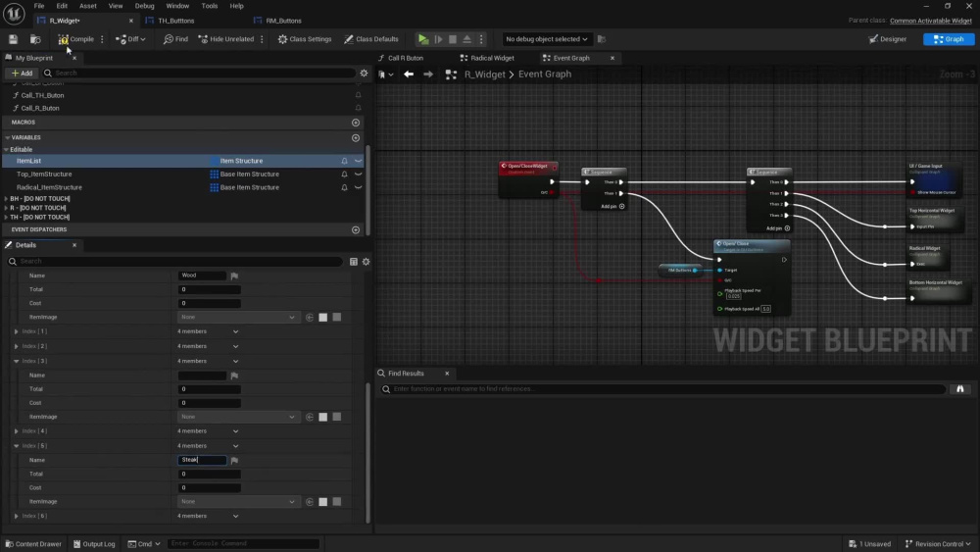Compile the blueprint

tap(76, 39)
